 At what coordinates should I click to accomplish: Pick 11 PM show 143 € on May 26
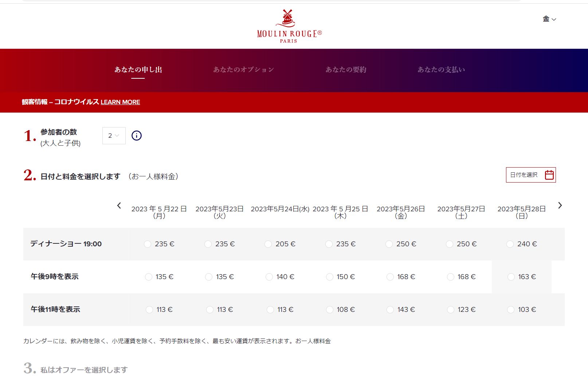pyautogui.click(x=390, y=310)
